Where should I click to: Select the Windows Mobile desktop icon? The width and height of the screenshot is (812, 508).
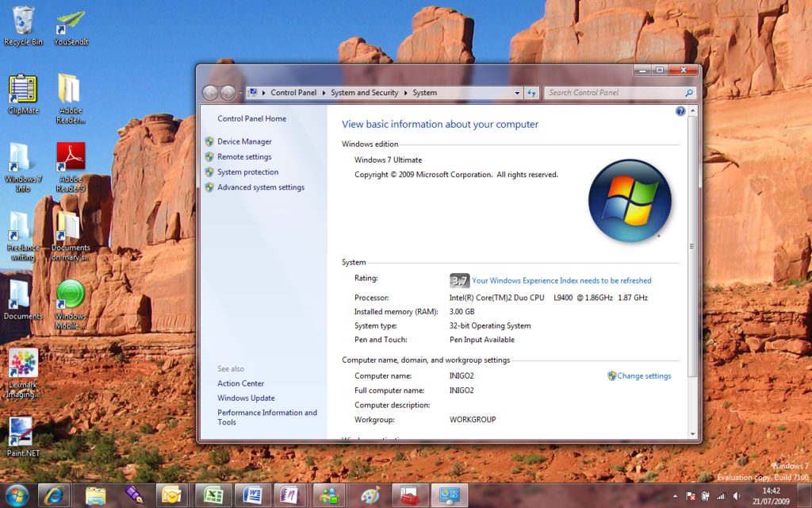(x=71, y=304)
